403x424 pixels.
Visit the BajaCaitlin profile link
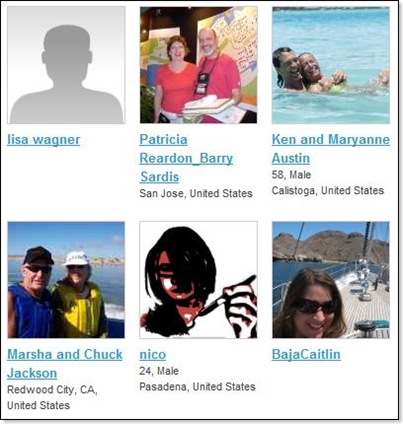306,354
